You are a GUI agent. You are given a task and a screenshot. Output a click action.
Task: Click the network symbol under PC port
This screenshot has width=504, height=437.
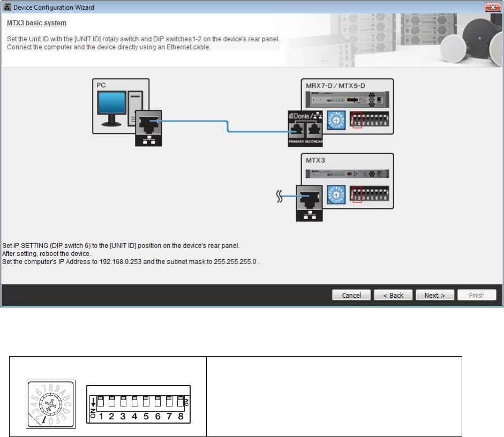tap(148, 140)
